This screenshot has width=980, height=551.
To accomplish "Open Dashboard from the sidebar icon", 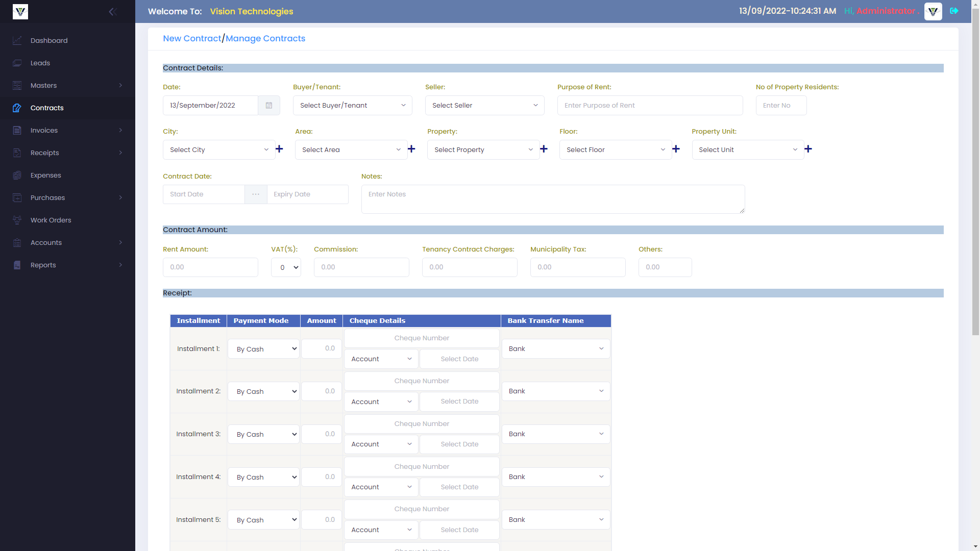I will click(17, 40).
